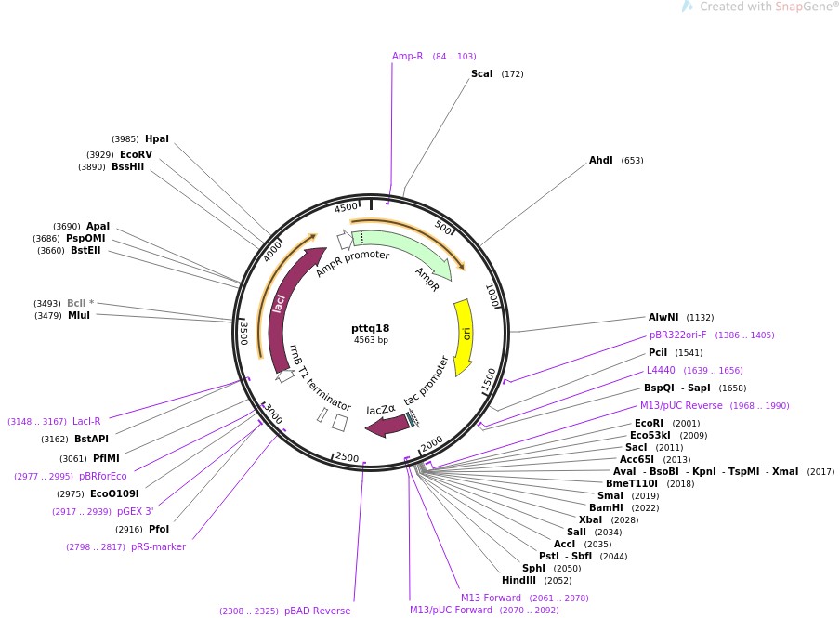Select the Amp-R primer label
This screenshot has width=840, height=618.
pyautogui.click(x=407, y=57)
